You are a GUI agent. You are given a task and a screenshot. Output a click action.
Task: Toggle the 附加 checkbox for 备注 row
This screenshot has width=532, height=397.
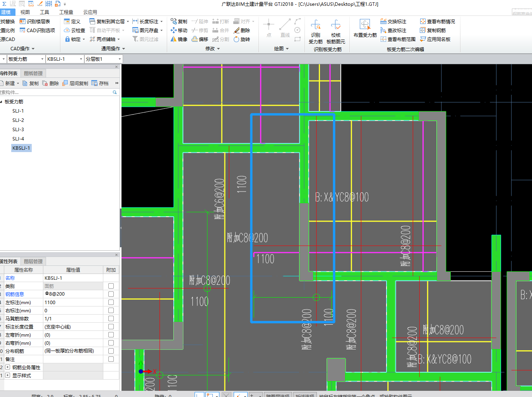pos(111,359)
